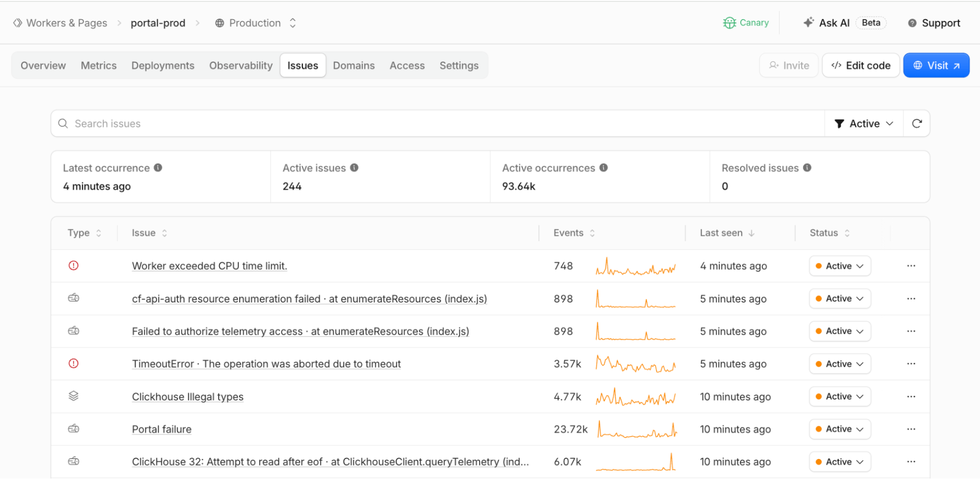980x479 pixels.
Task: Switch to the Overview tab
Action: coord(43,66)
